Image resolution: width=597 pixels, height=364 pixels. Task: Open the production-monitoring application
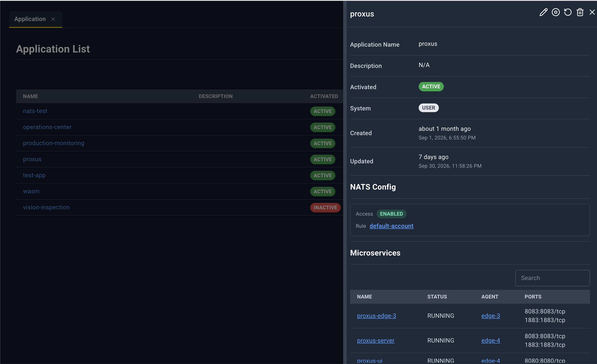tap(54, 143)
